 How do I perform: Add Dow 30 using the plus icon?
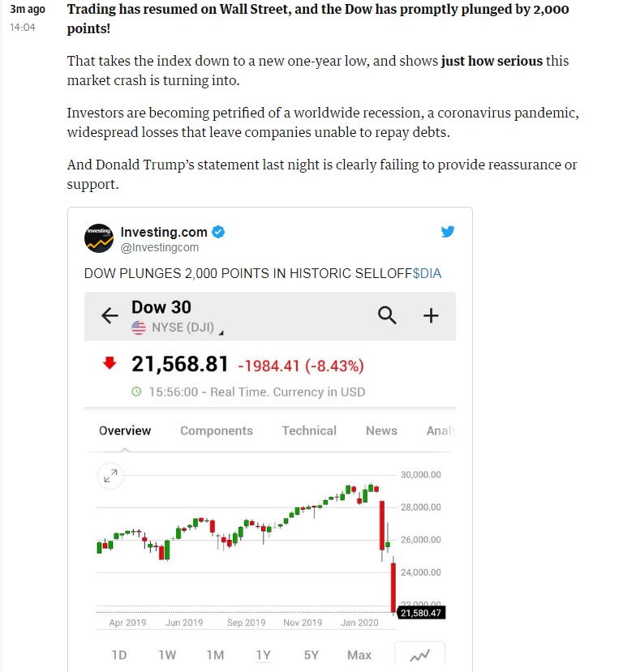tap(431, 316)
